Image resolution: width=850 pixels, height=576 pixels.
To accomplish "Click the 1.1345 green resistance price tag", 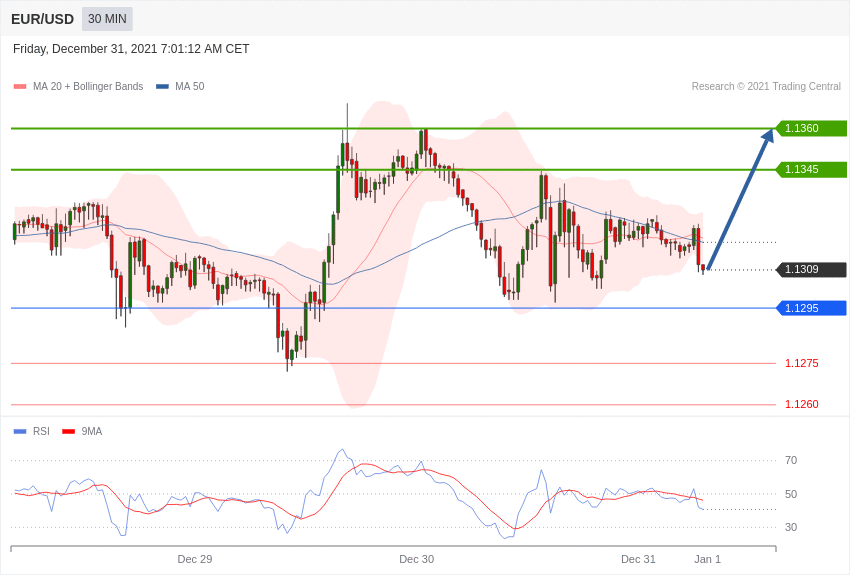I will pos(811,169).
